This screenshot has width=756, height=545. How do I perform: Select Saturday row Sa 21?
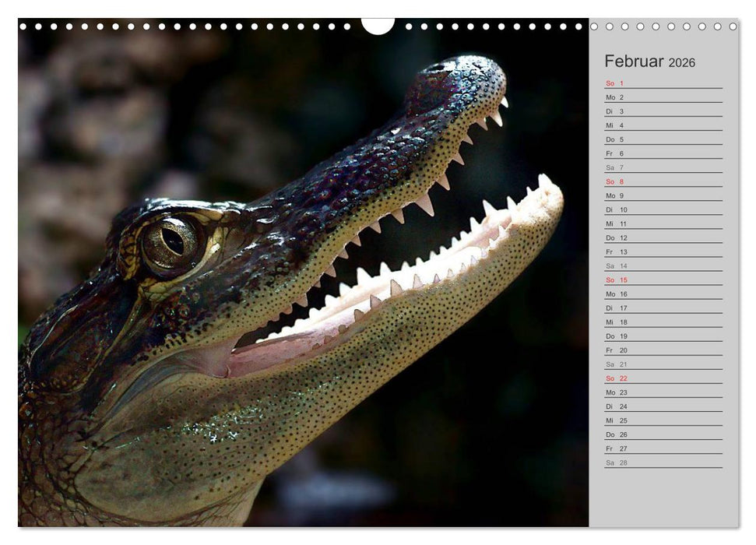click(663, 364)
